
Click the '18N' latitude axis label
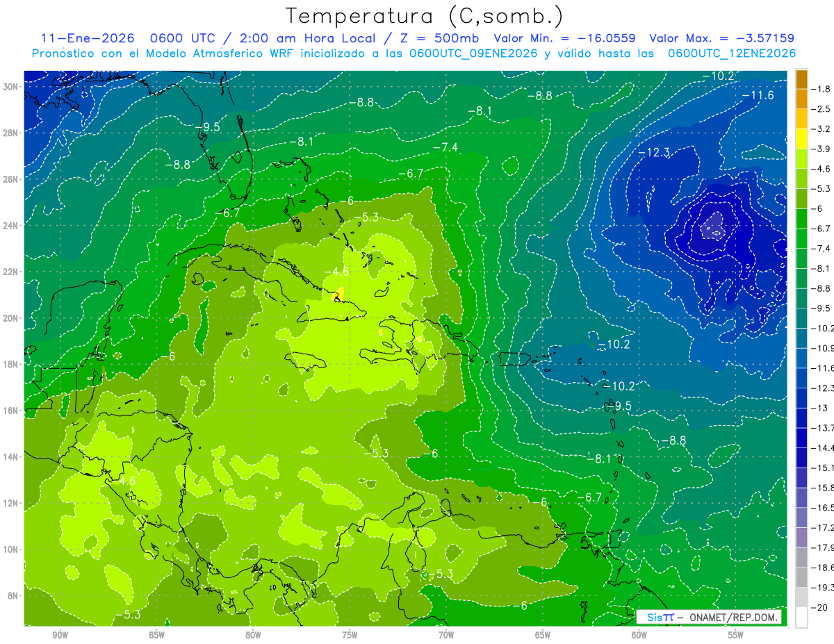point(12,364)
